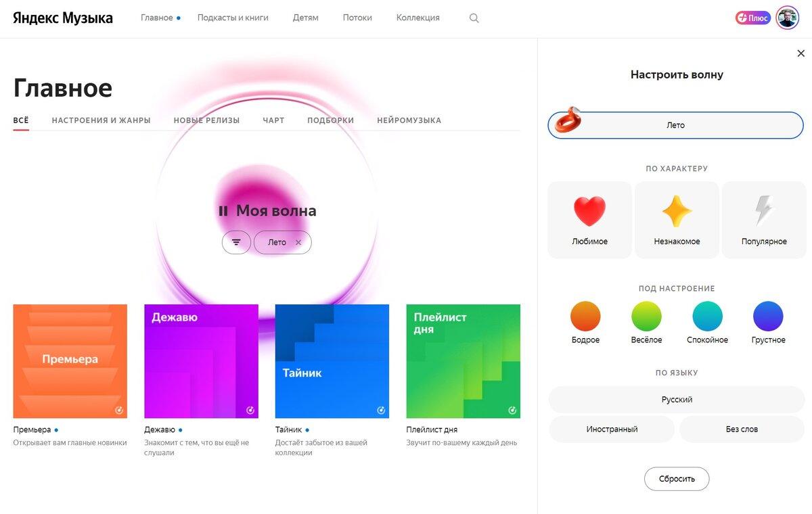This screenshot has width=812, height=514.
Task: Select Русский language option
Action: click(x=677, y=400)
